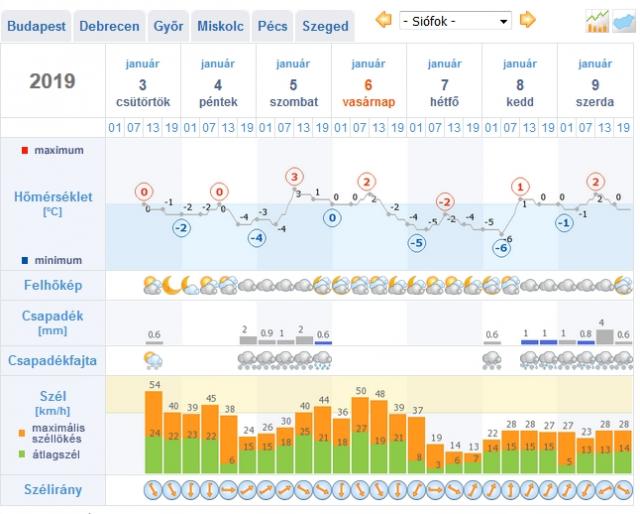Click the január 7 hétfő header
The width and height of the screenshot is (640, 514).
pyautogui.click(x=444, y=83)
